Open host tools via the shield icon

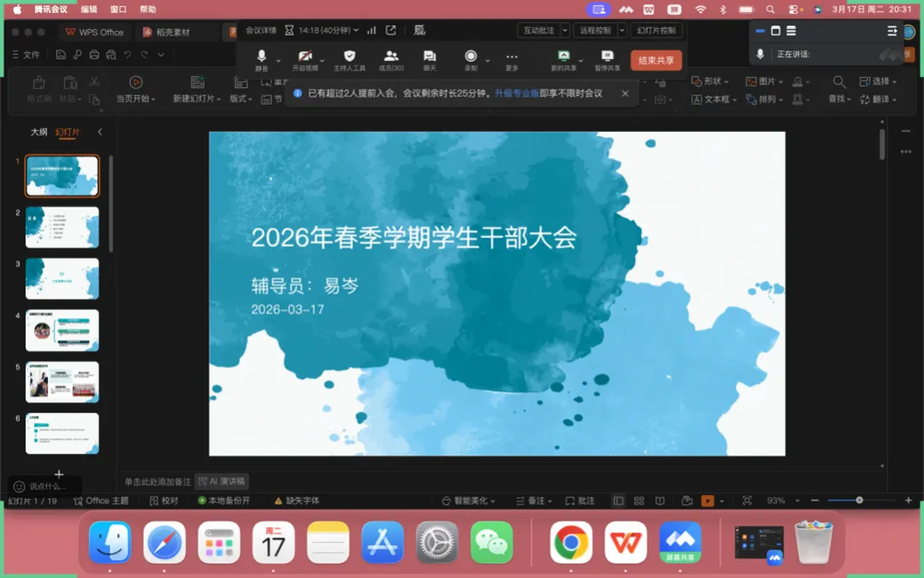coord(349,60)
